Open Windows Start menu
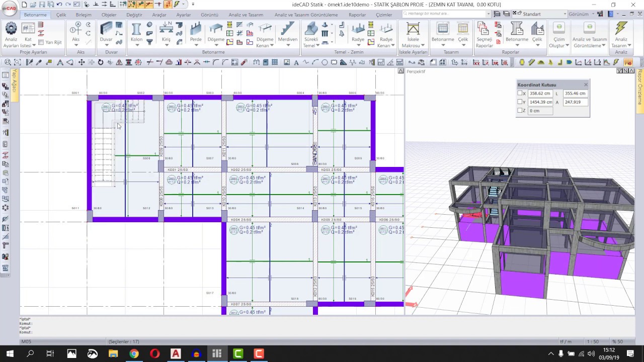Image resolution: width=644 pixels, height=362 pixels. (10, 353)
